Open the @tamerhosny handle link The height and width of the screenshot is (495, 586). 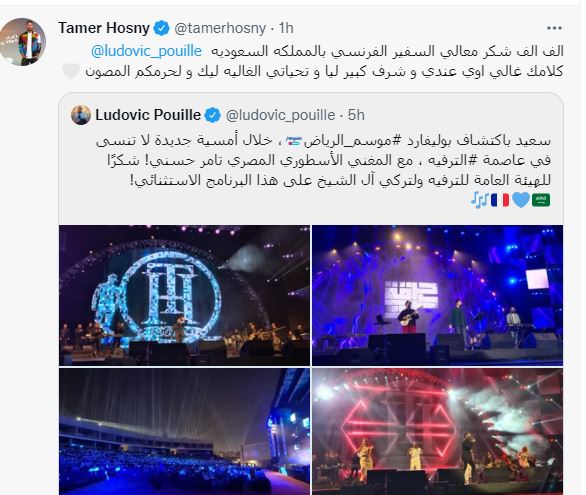point(220,28)
